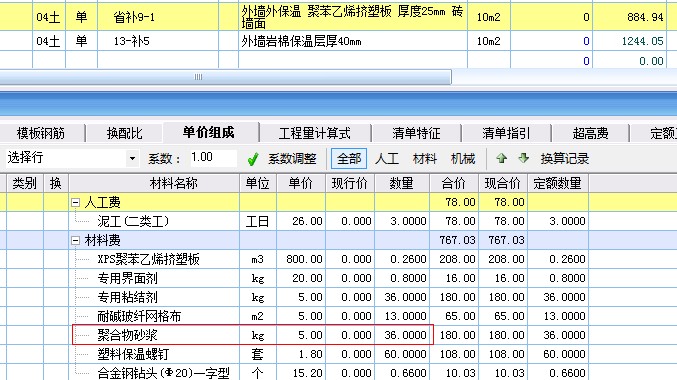This screenshot has width=677, height=380.
Task: Click unit price 15.20 of 合金钢钻头
Action: click(x=301, y=372)
